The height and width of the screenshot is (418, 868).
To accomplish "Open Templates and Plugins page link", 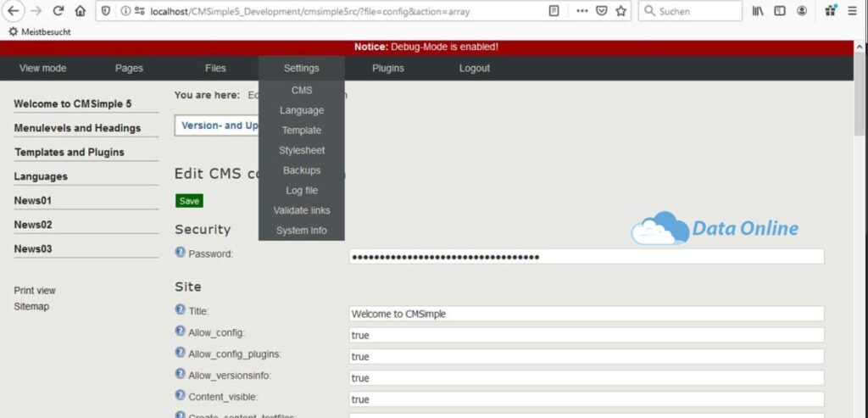I will pyautogui.click(x=70, y=152).
